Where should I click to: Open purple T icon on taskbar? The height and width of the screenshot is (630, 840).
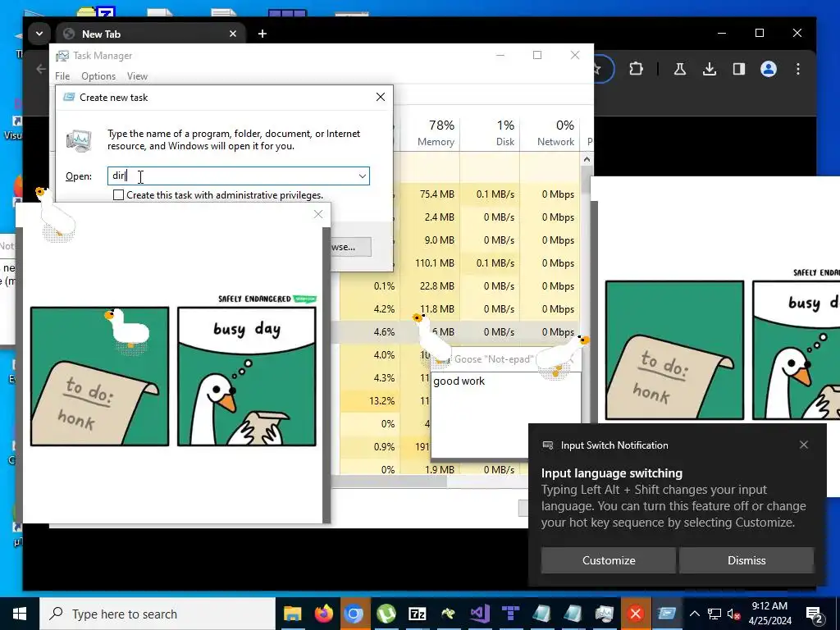click(510, 614)
